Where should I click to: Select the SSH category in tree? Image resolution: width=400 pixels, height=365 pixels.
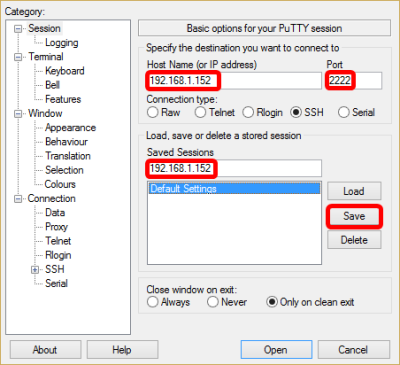(x=55, y=269)
